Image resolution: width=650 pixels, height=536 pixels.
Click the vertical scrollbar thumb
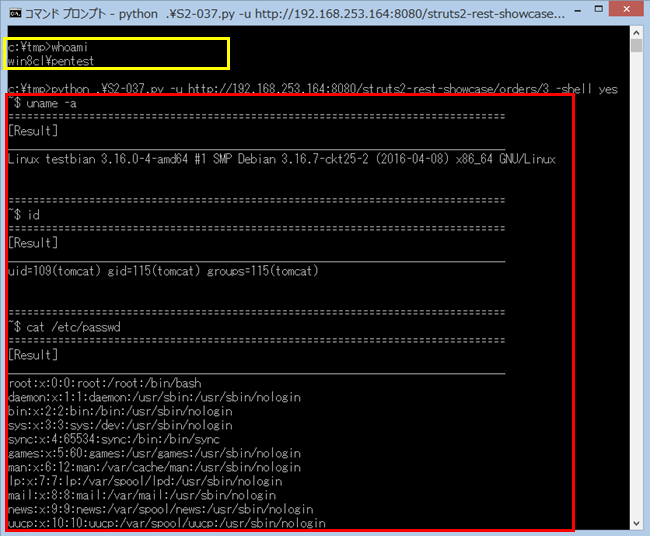point(636,46)
